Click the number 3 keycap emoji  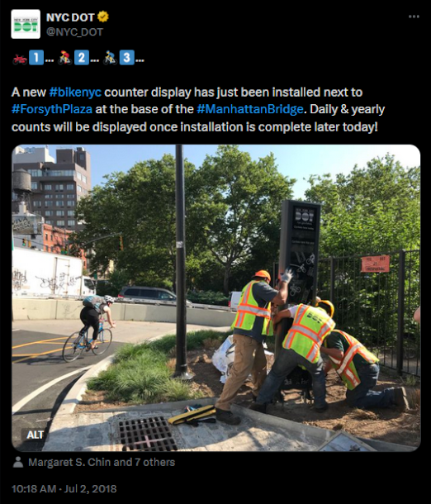pyautogui.click(x=127, y=58)
